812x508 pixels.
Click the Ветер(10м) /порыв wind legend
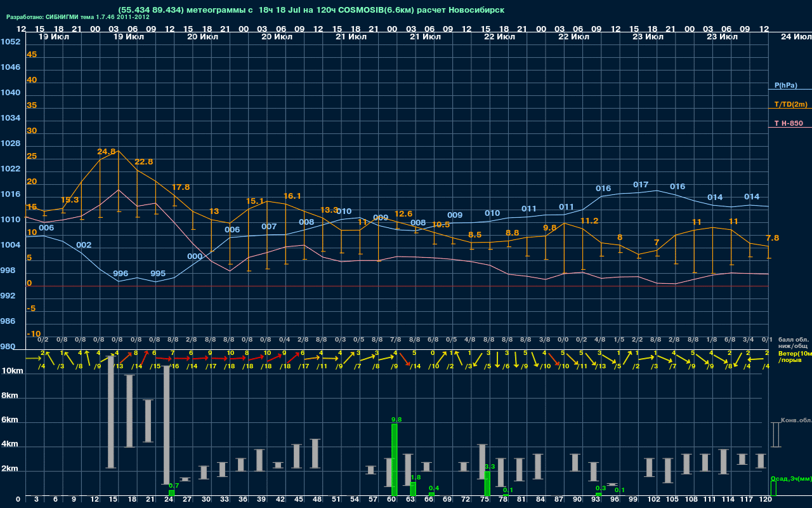point(794,356)
